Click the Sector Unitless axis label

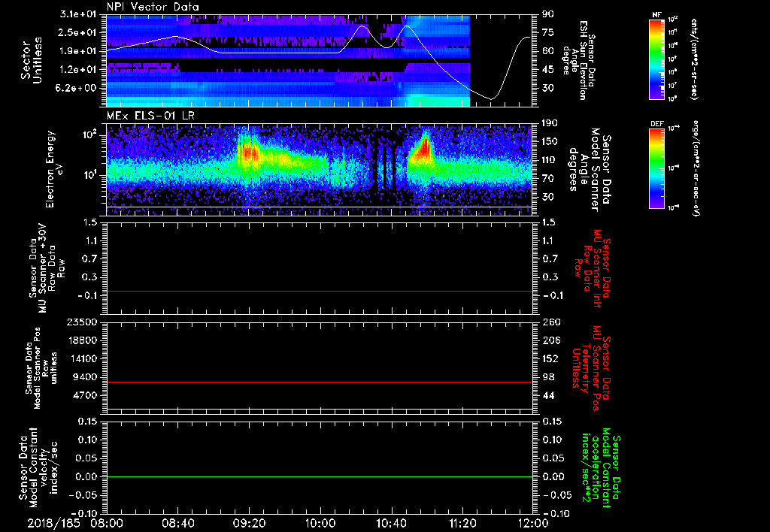pyautogui.click(x=32, y=60)
